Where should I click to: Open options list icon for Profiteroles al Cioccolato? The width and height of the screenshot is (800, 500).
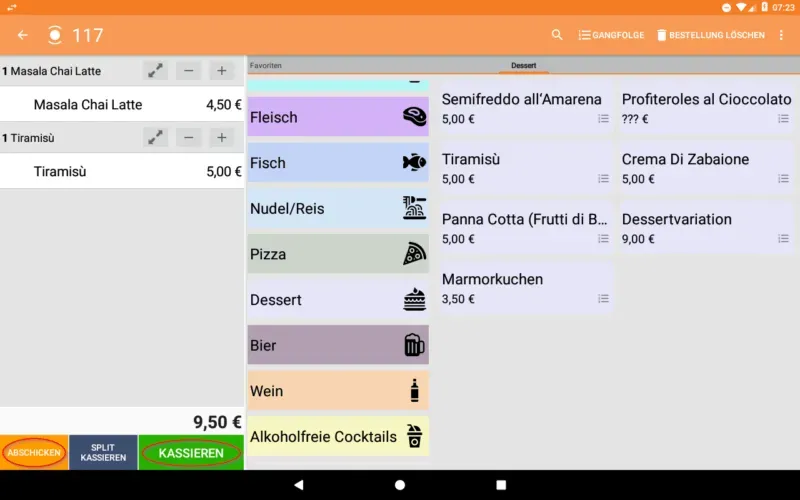point(783,119)
